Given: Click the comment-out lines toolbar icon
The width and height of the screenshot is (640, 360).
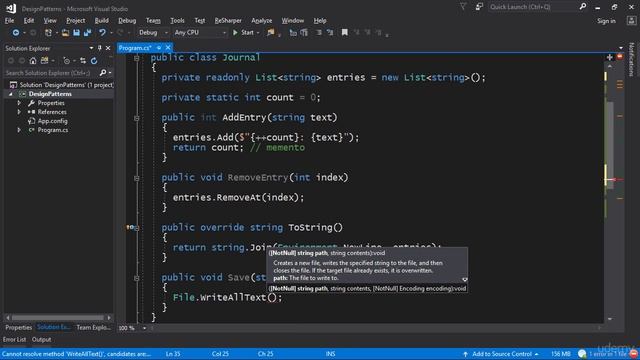Looking at the screenshot, I should (x=319, y=33).
